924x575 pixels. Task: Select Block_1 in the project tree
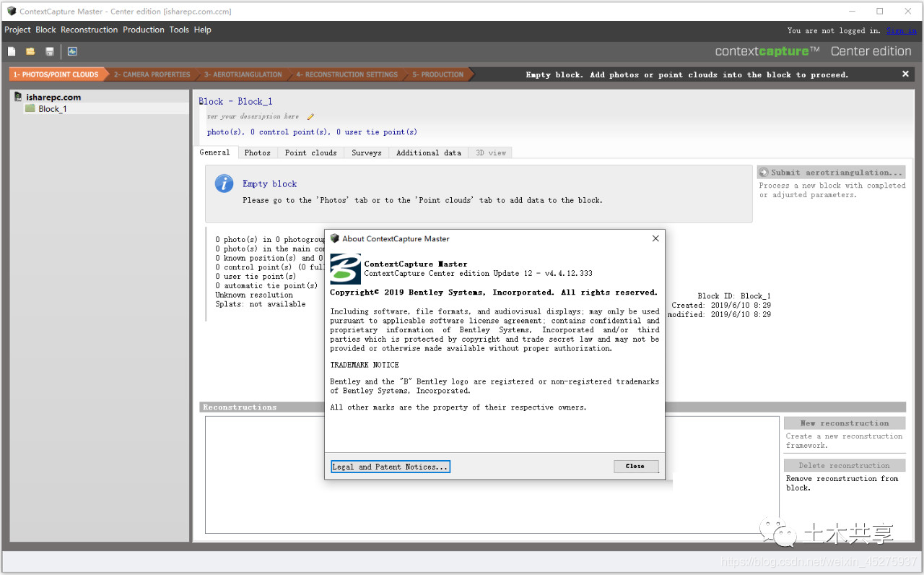tap(52, 109)
